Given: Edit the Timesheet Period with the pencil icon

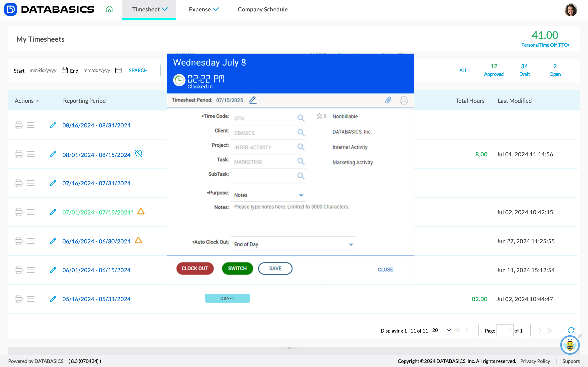Looking at the screenshot, I should [253, 100].
